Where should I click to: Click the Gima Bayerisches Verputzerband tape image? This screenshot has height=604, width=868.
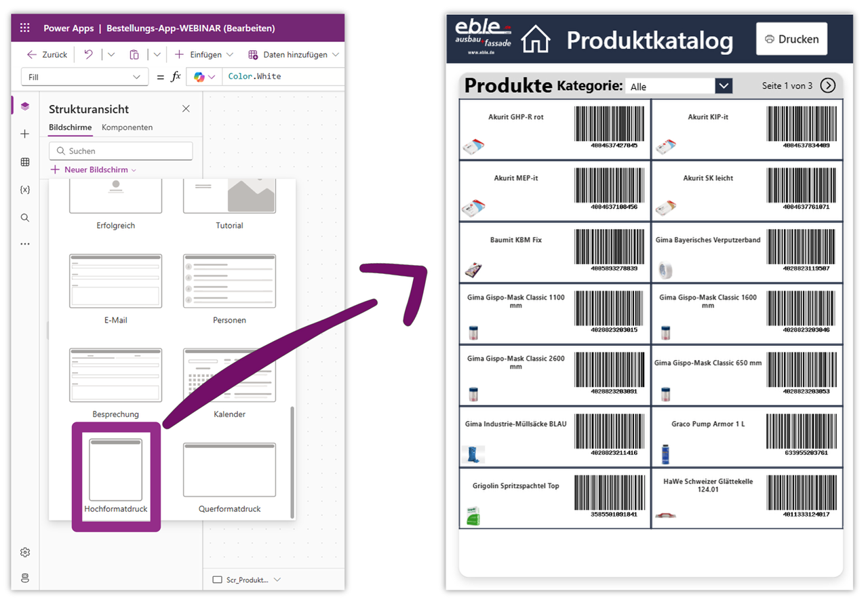tap(665, 270)
